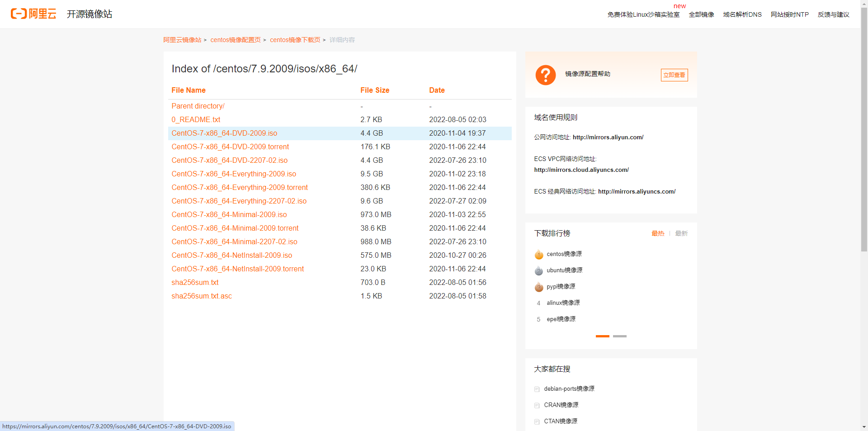Switch to 最热 tab in download ranking
868x431 pixels.
(x=658, y=233)
